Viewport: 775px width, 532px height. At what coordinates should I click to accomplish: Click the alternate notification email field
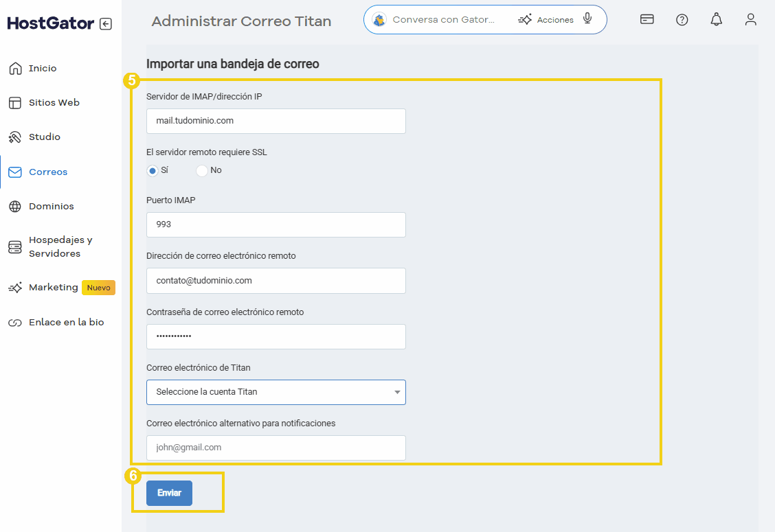click(276, 448)
